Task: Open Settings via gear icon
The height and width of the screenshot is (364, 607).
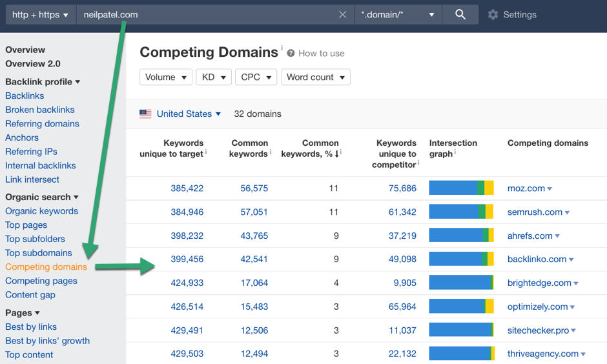Action: 493,15
